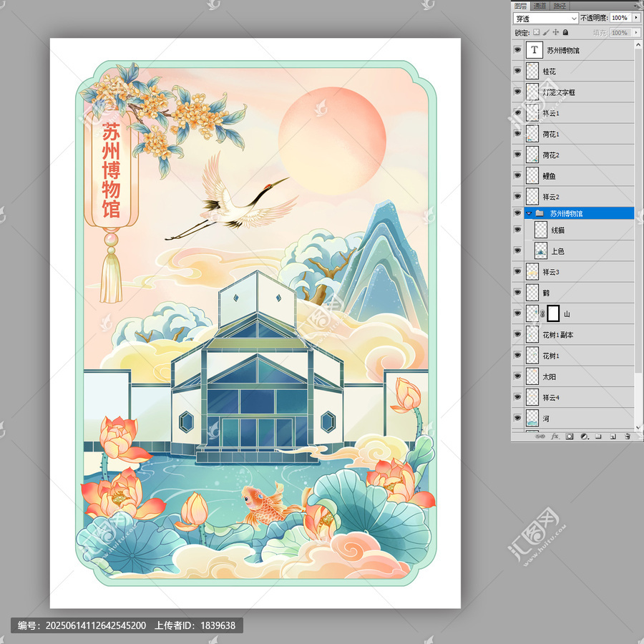Screen dimensions: 644x644
Task: Open the fill slider arrow
Action: click(637, 32)
